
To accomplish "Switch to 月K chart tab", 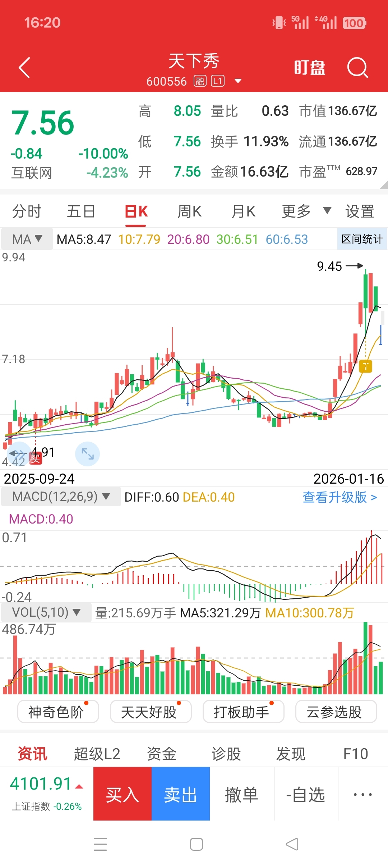I will point(244,211).
